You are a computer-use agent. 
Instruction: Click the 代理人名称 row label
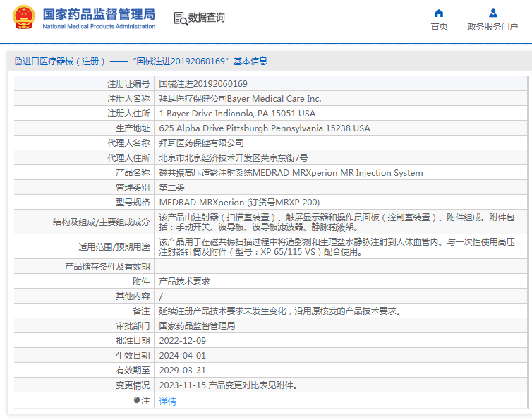tap(128, 143)
